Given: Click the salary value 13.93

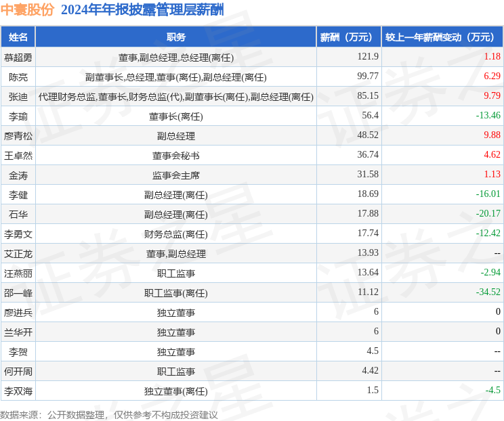Looking at the screenshot, I should (x=368, y=252).
